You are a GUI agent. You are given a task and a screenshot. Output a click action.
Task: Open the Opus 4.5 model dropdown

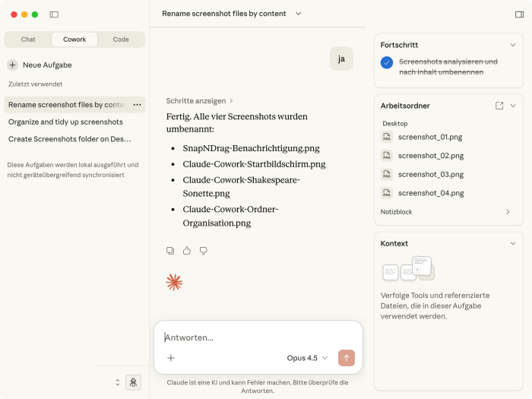307,358
